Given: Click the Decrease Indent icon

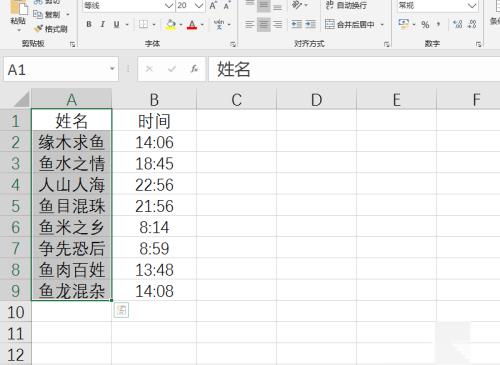Looking at the screenshot, I should 296,24.
